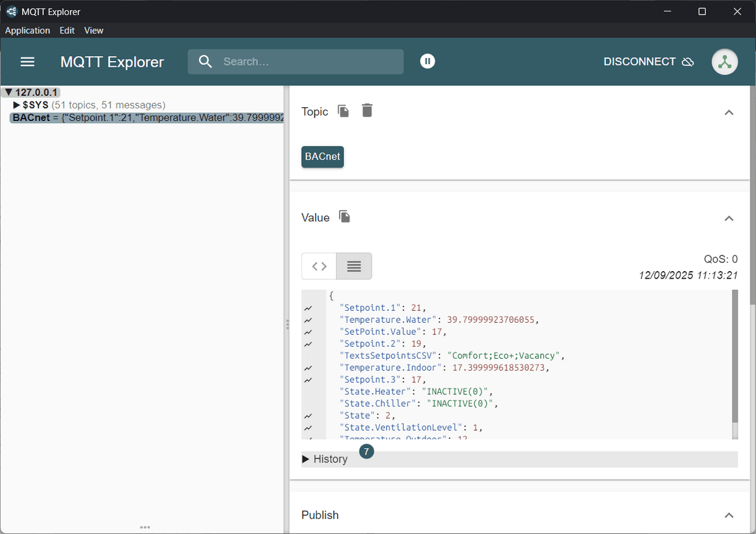Open chart for Temperature.Water value
Screen dimensions: 756x534
point(308,320)
